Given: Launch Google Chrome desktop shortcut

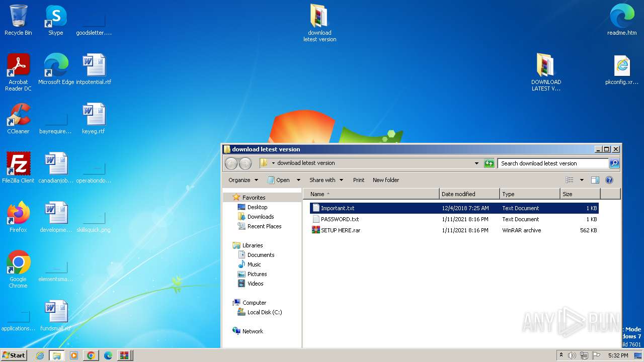Looking at the screenshot, I should (18, 269).
